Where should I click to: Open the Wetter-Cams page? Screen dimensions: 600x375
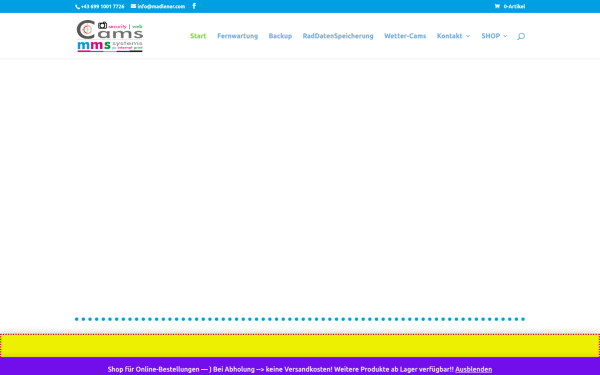(405, 36)
